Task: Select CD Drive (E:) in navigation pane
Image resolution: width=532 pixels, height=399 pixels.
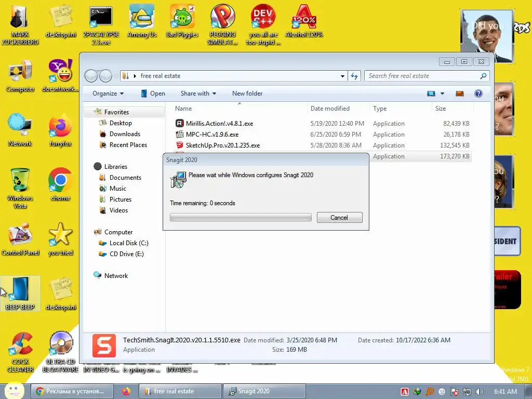Action: coord(126,254)
